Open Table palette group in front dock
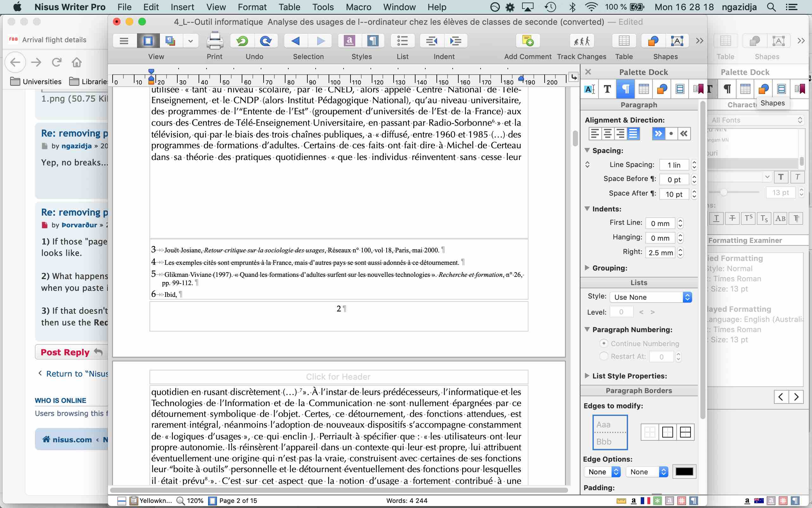This screenshot has height=508, width=812. click(x=644, y=89)
